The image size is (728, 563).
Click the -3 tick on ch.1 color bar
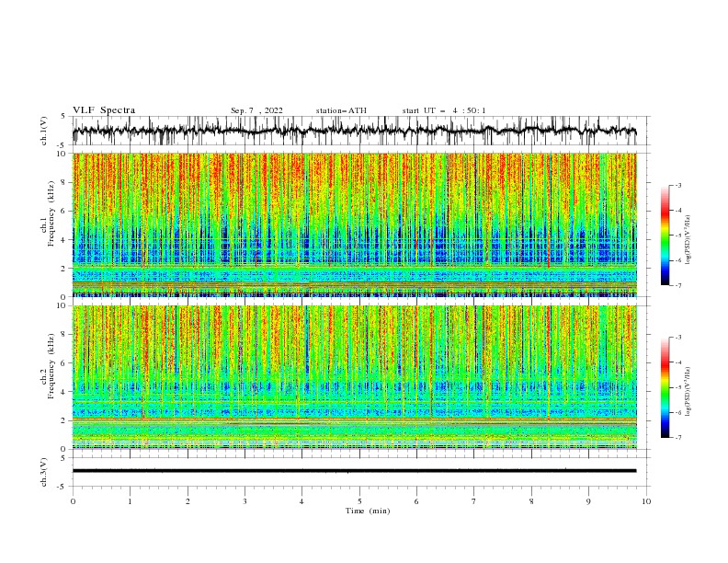pos(678,185)
